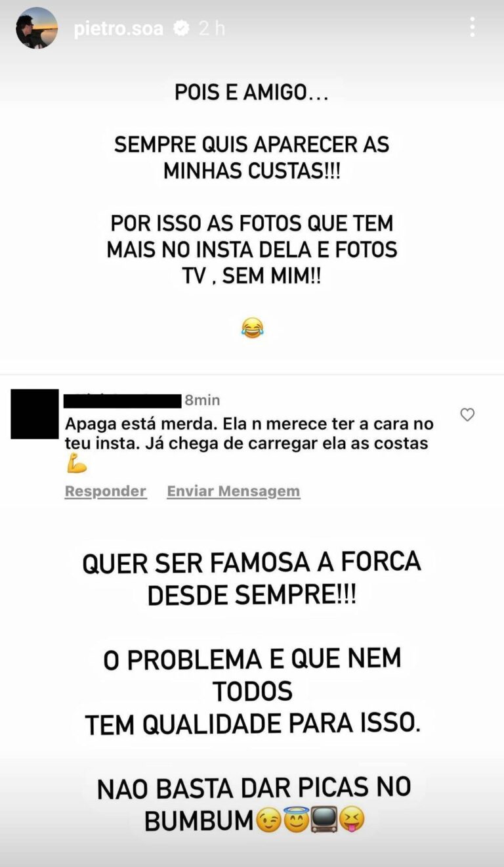Click the laughing-crying emoji

click(252, 327)
